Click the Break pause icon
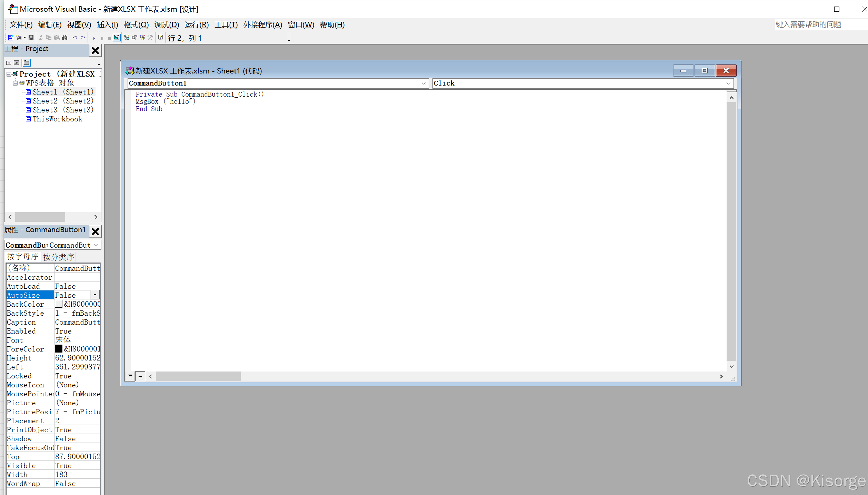This screenshot has width=868, height=495. tap(102, 38)
